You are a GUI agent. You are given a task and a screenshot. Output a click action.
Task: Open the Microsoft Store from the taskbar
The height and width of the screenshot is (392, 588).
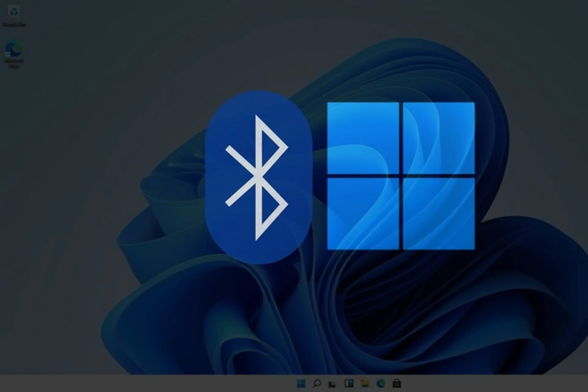pos(397,384)
